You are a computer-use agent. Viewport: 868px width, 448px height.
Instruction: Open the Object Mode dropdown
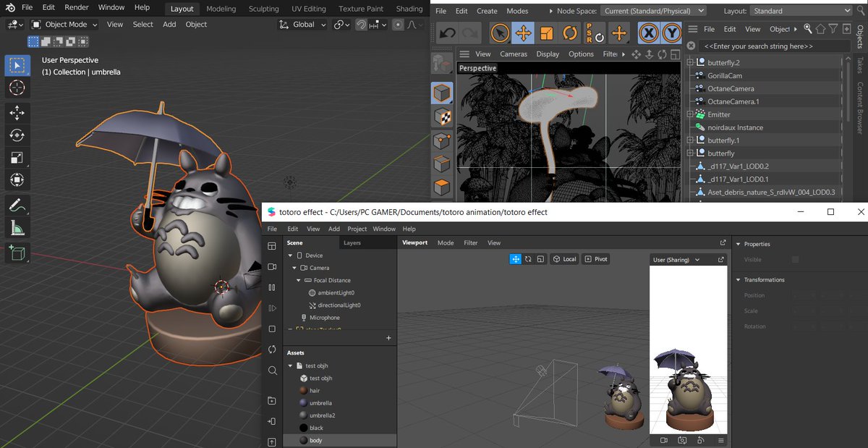(x=65, y=25)
